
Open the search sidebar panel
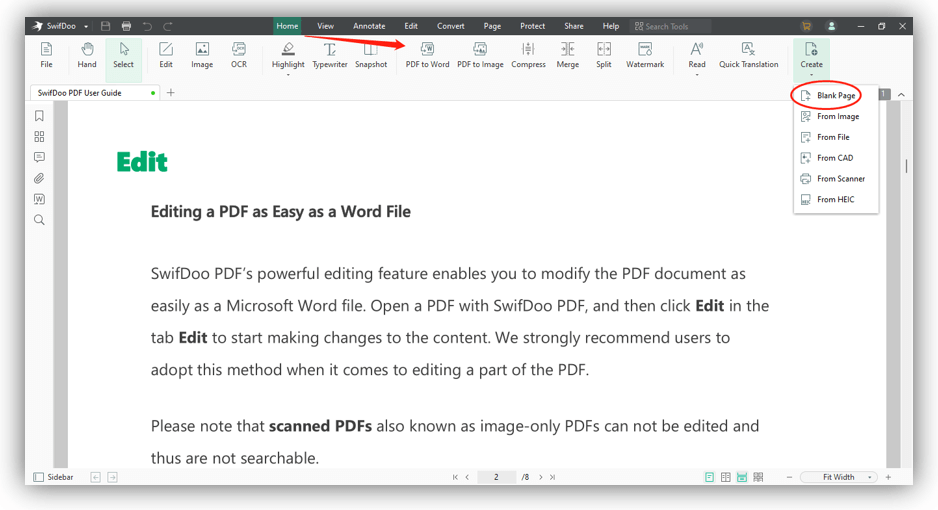point(39,220)
